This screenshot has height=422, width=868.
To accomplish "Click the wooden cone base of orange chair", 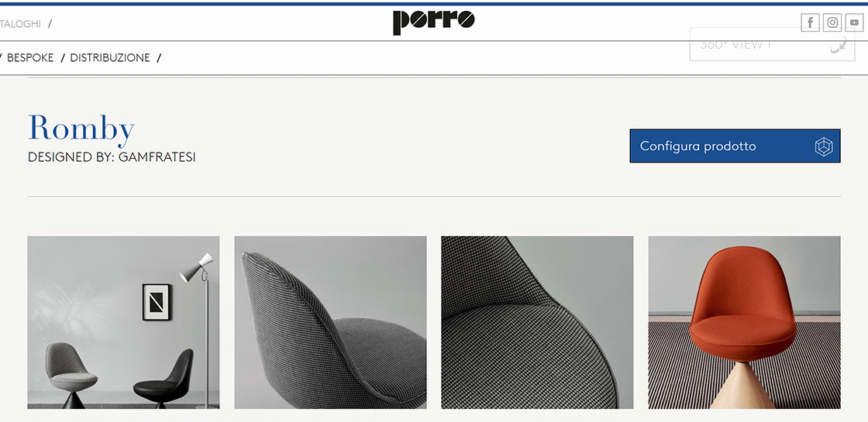I will coord(742,386).
